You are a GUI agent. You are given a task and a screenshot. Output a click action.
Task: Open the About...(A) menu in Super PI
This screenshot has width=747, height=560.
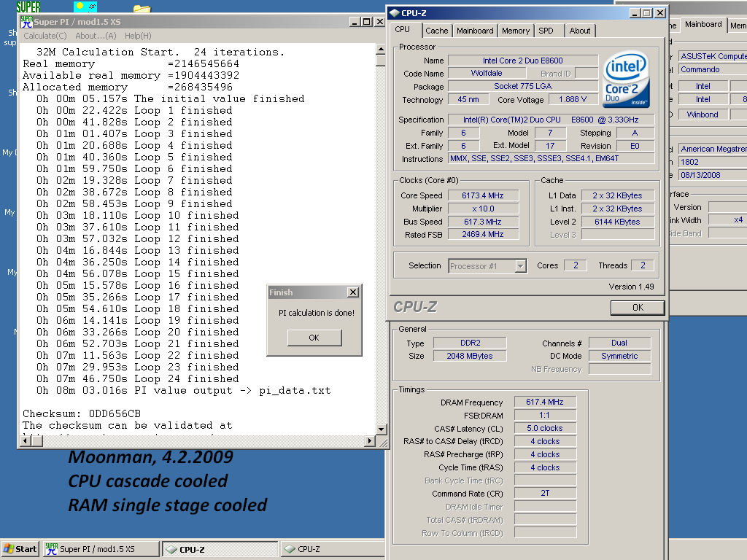pyautogui.click(x=96, y=36)
